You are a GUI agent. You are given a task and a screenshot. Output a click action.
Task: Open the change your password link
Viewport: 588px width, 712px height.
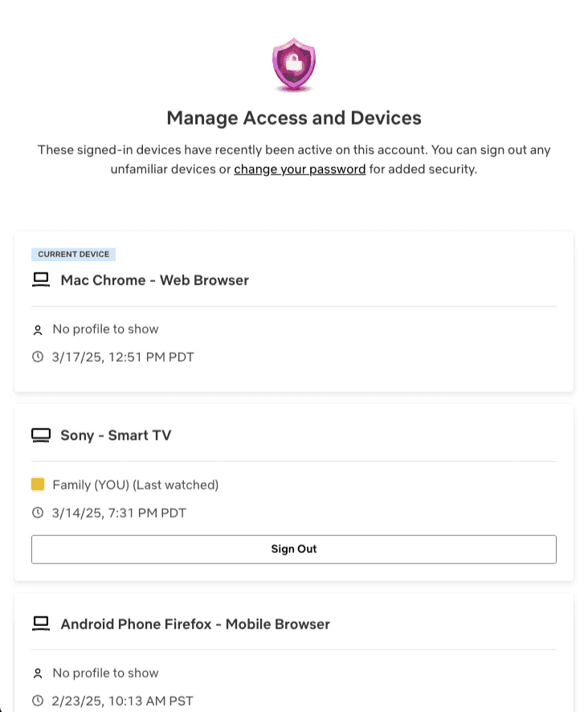point(300,169)
